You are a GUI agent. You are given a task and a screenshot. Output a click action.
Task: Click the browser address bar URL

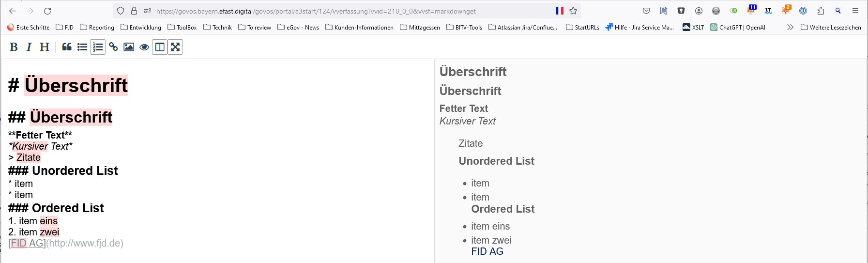click(316, 11)
